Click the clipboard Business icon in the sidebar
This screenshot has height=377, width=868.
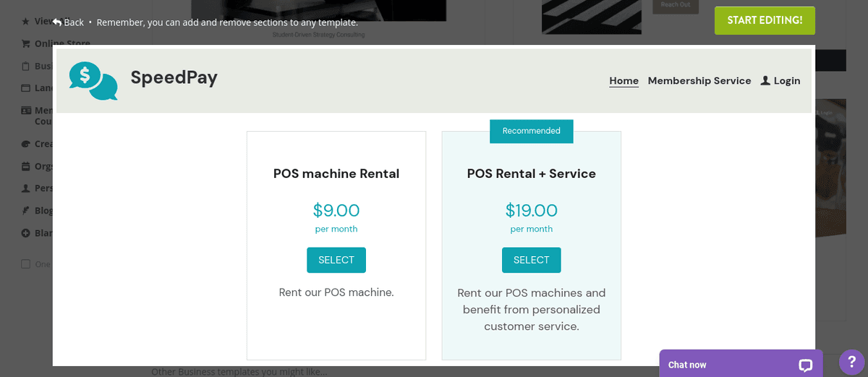click(26, 66)
